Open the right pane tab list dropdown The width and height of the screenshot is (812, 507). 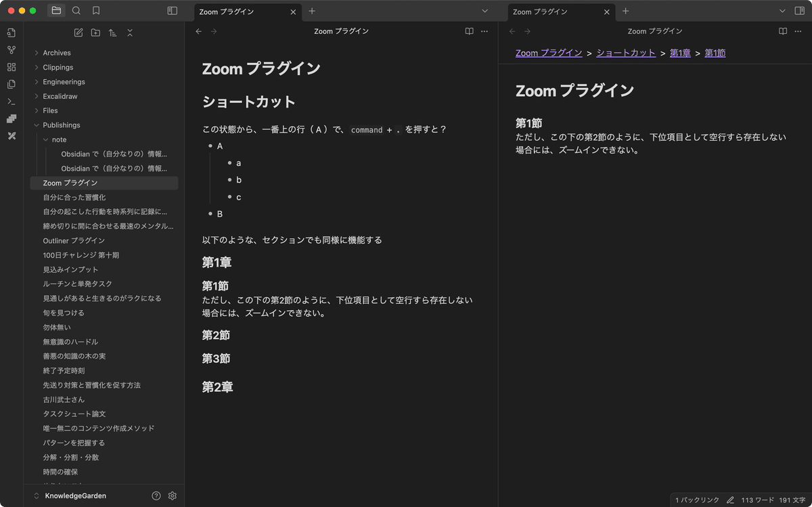click(782, 11)
